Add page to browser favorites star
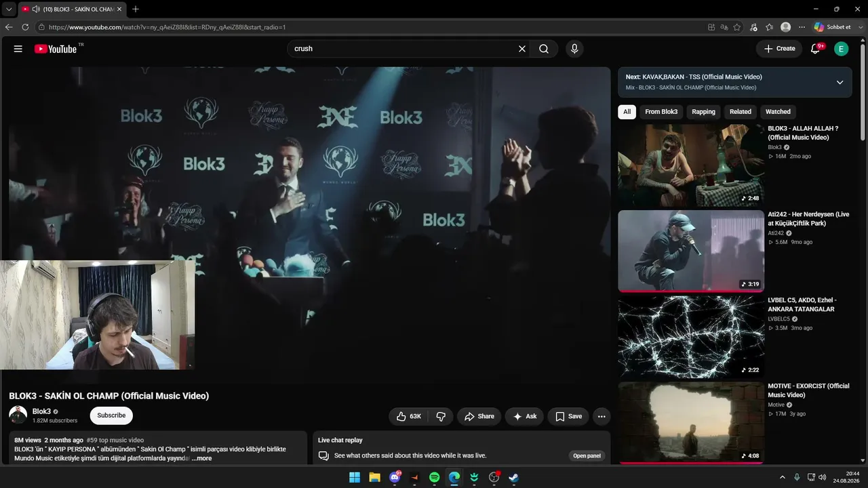 pyautogui.click(x=737, y=27)
